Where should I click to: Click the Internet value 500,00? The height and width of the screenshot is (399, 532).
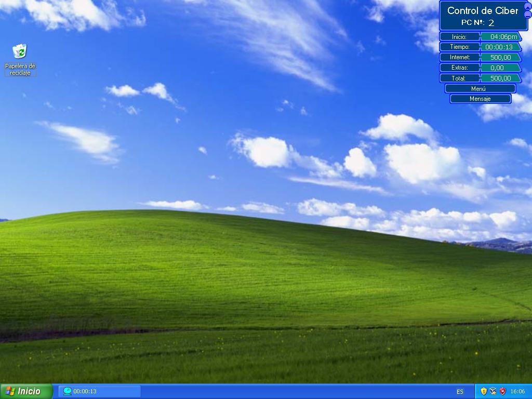pyautogui.click(x=501, y=57)
